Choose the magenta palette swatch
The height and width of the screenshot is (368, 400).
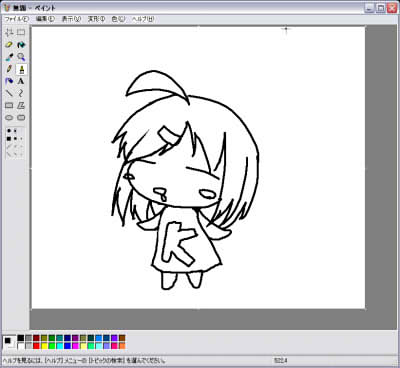click(75, 346)
